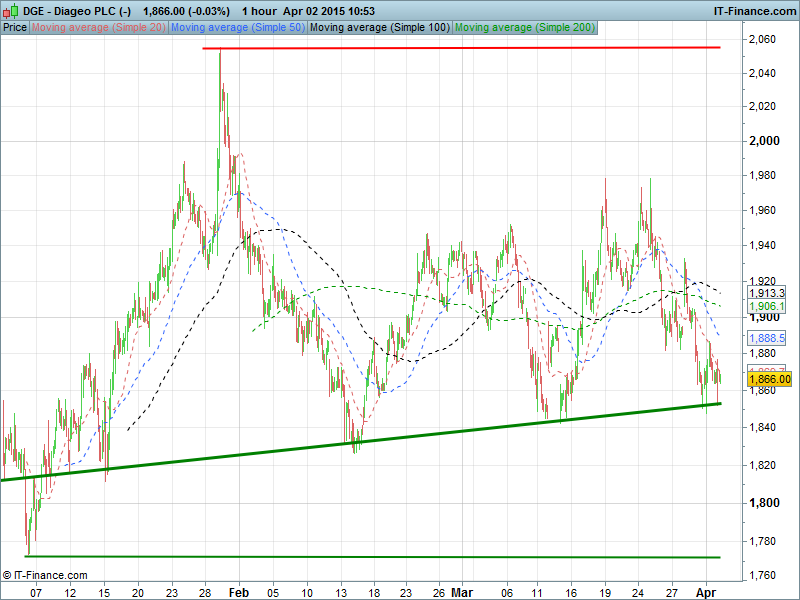Click the © IT-Finance.com watermark at bottom left
Screen dimensions: 800x600
[x=45, y=575]
